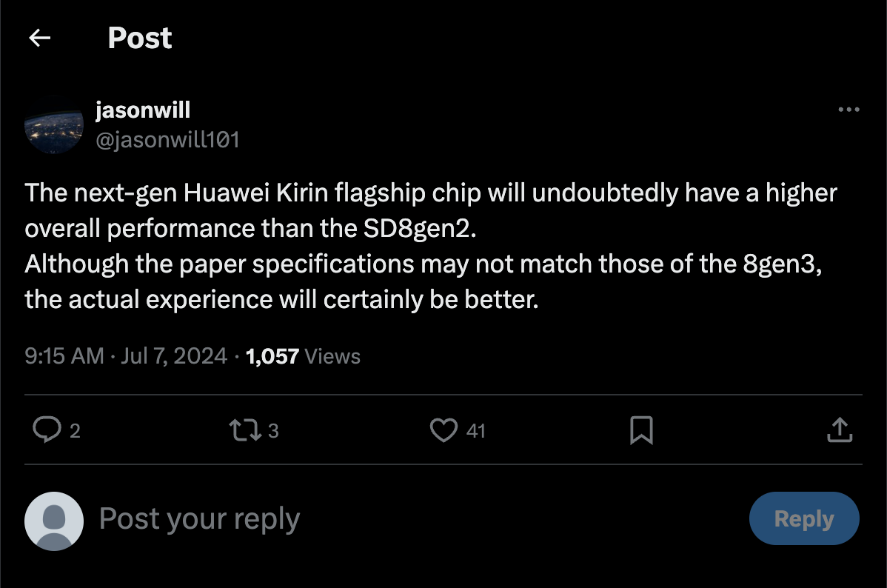This screenshot has width=887, height=588.
Task: Click the reply count number 2
Action: tap(75, 430)
